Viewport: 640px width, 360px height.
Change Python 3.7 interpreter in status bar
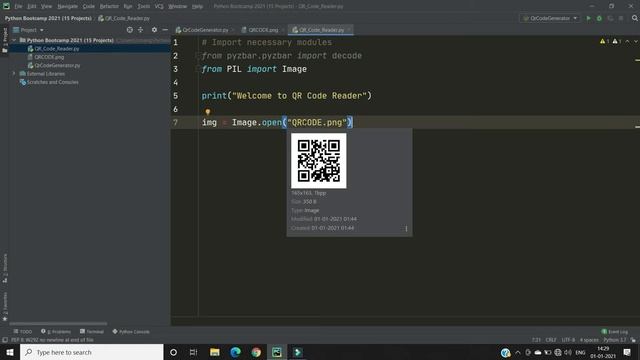614,340
